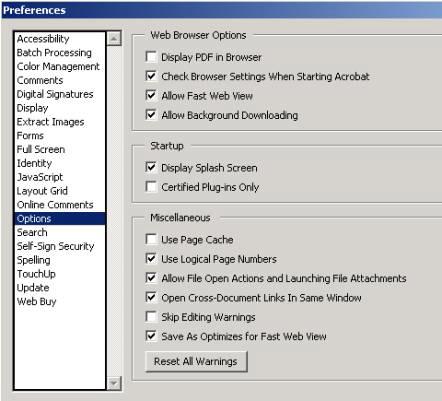Uncheck Open Cross-Document Links In Same Window
The image size is (442, 401).
151,297
